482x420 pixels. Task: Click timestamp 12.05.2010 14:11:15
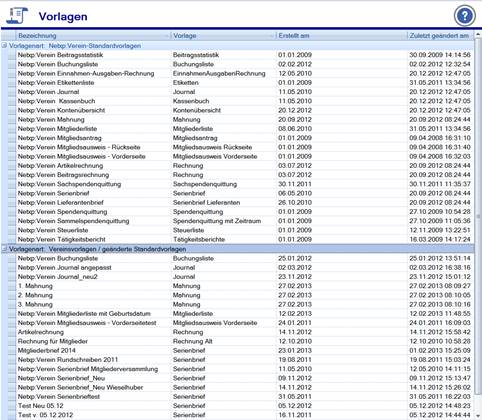(x=440, y=369)
